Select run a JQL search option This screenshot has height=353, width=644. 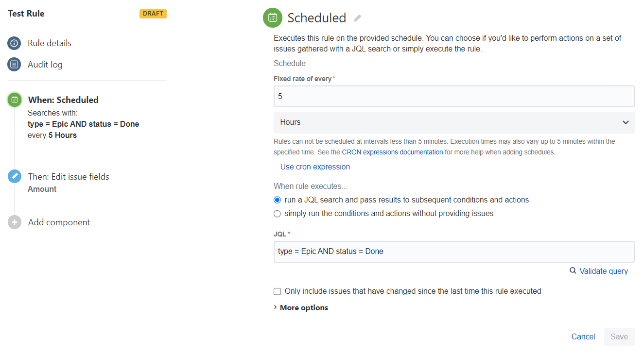pyautogui.click(x=277, y=200)
